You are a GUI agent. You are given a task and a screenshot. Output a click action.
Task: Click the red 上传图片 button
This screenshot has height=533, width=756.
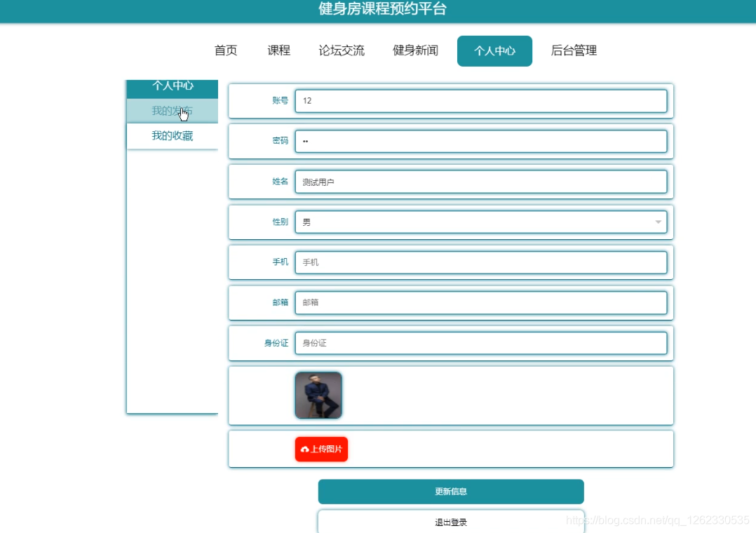tap(321, 449)
